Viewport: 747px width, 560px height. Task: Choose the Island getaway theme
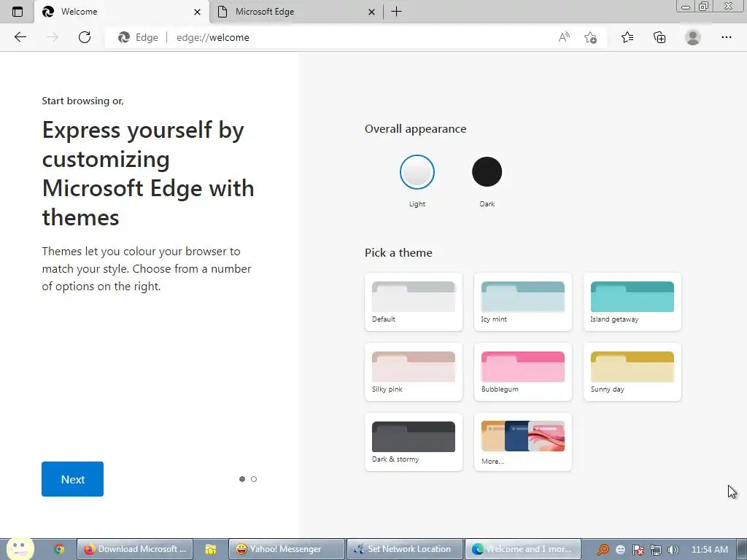click(x=632, y=301)
